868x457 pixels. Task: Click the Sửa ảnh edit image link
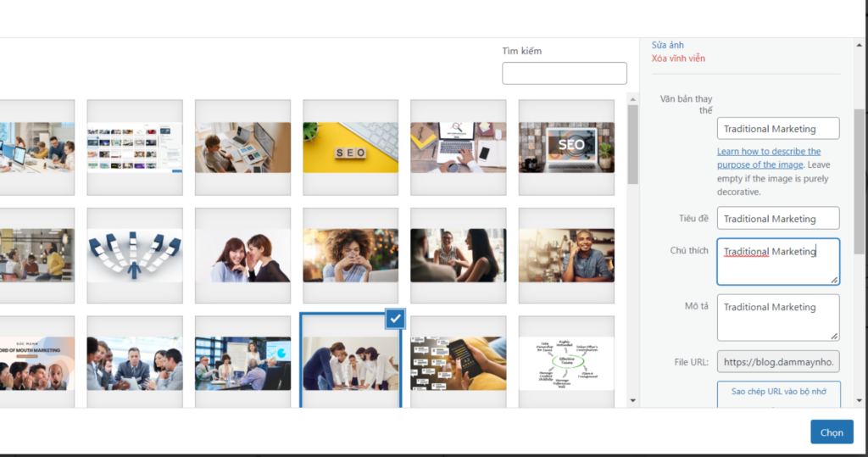[x=668, y=45]
